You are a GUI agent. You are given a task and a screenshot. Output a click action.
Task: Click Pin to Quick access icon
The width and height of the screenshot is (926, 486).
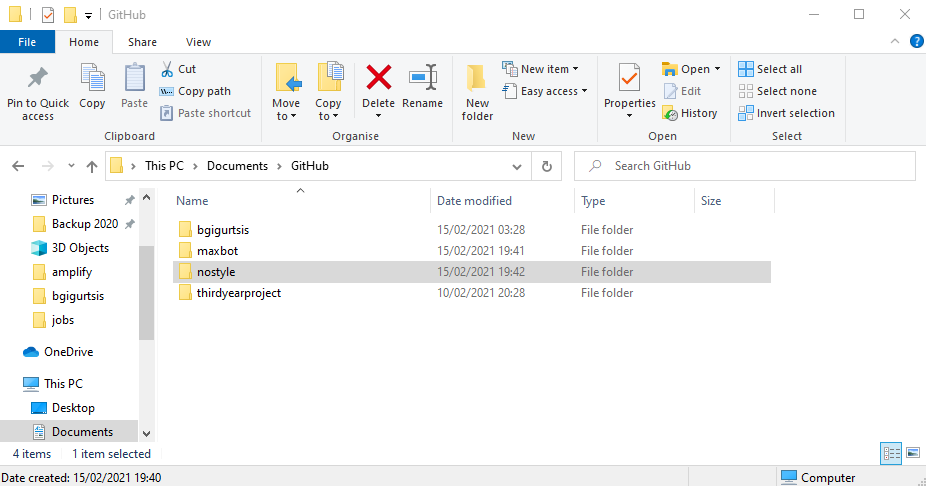click(x=38, y=77)
